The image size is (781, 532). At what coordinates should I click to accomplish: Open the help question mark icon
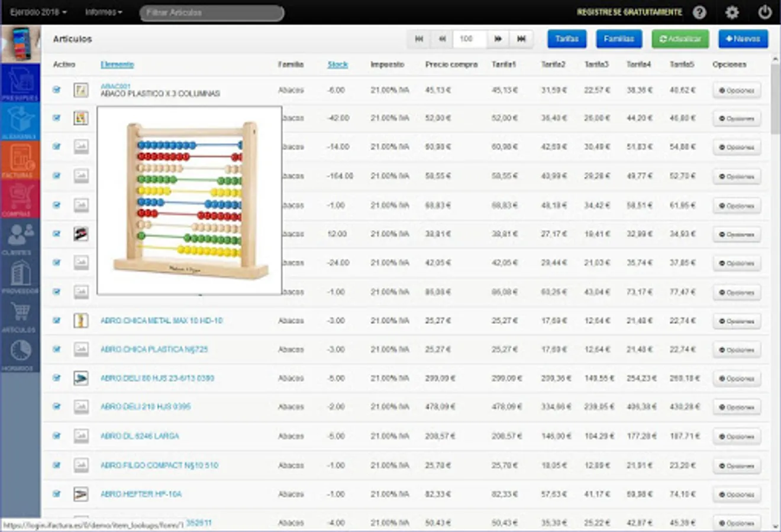[699, 12]
